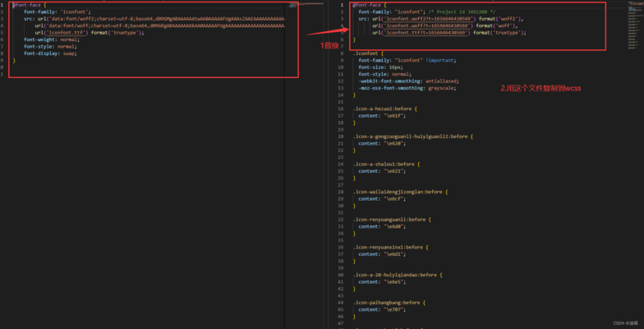Click the CSDN watermark at bottom right
644x329 pixels.
pos(622,323)
